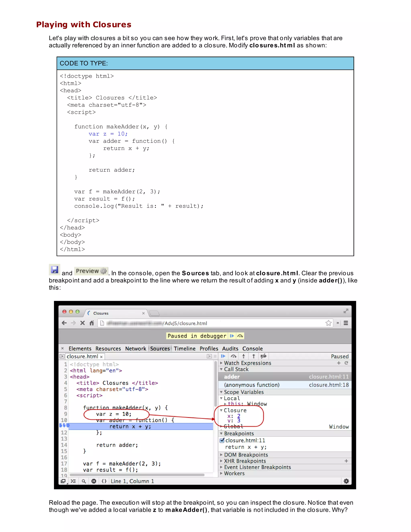This screenshot has height=532, width=411.
Task: Select the Closures browser tab
Action: tap(116, 313)
